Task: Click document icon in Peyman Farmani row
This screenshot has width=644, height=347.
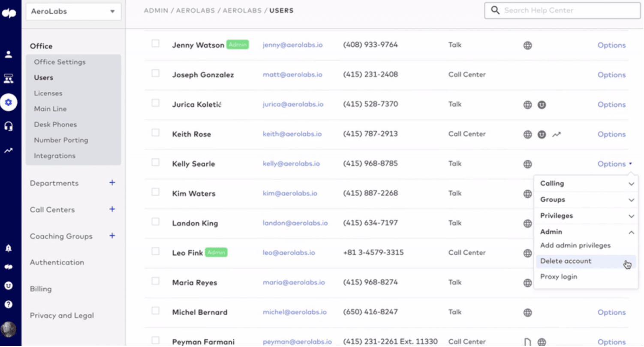Action: tap(528, 342)
